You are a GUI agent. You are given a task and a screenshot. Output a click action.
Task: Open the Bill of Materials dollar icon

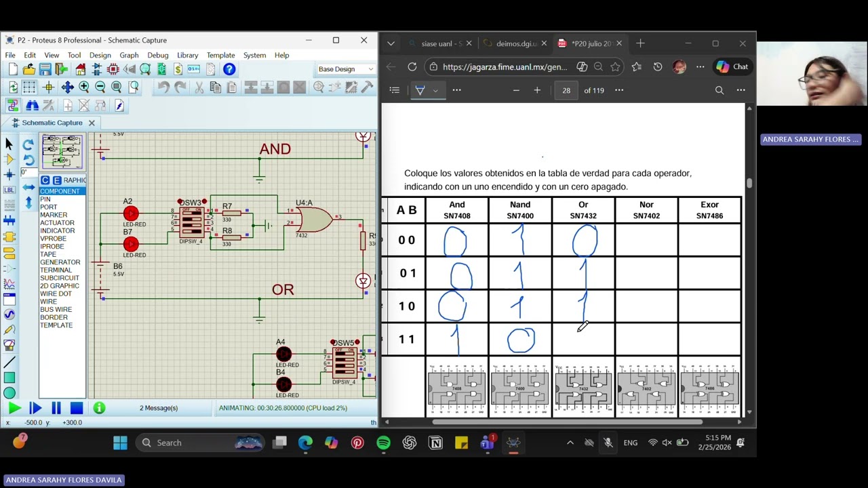(178, 69)
